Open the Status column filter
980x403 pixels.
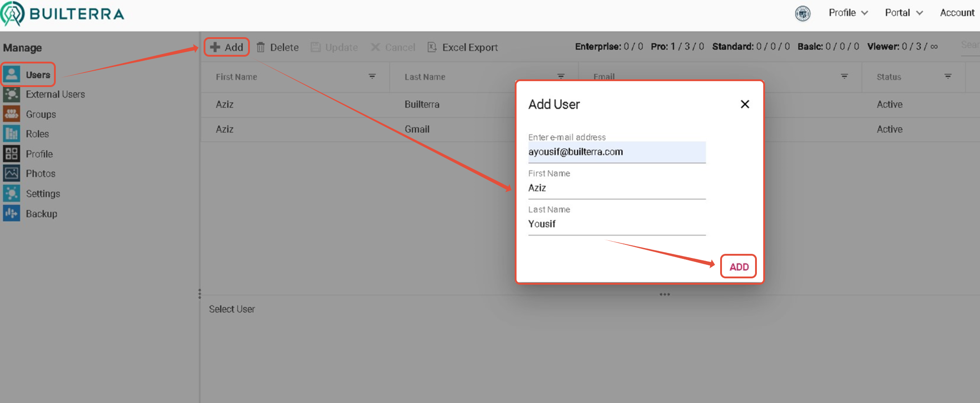point(948,77)
